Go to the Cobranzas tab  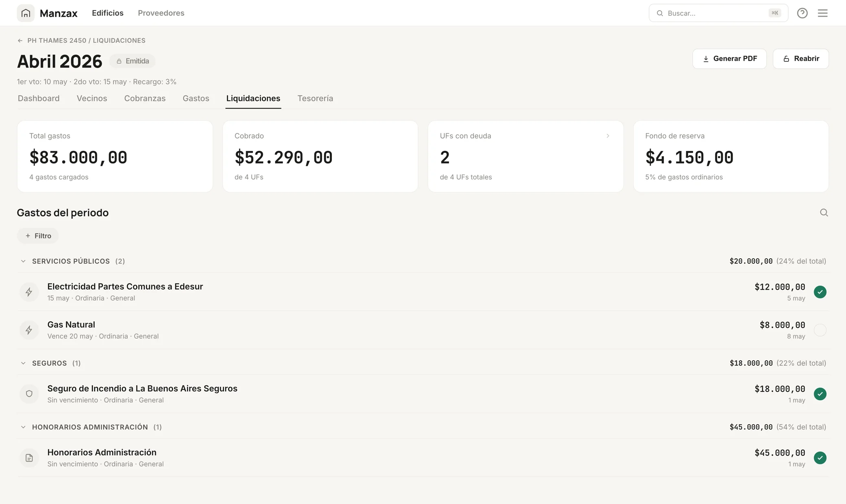pos(145,98)
